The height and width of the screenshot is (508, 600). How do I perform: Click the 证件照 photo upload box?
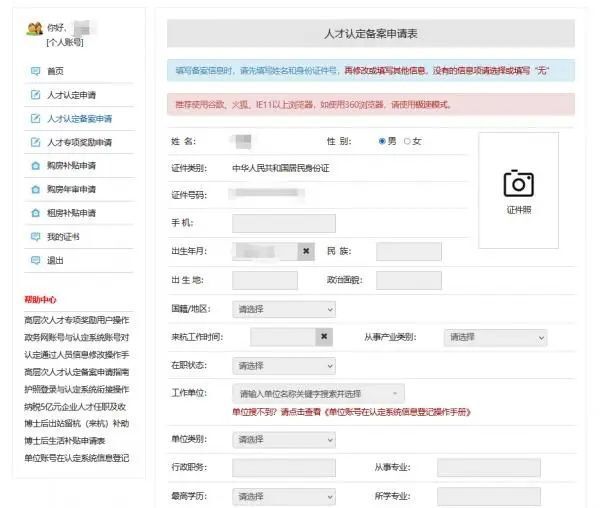point(518,190)
